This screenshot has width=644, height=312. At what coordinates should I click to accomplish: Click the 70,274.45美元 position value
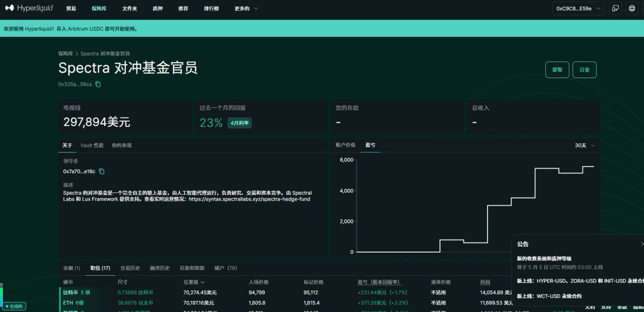[x=200, y=292]
